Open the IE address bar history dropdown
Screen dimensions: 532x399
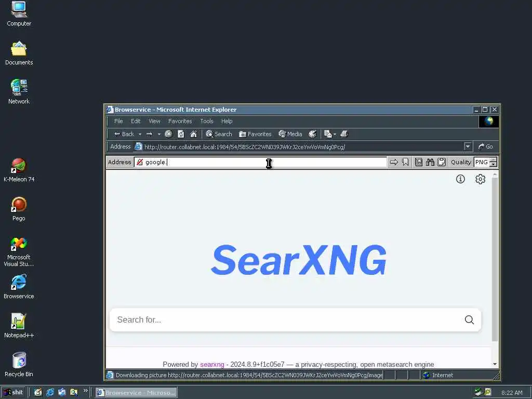(468, 147)
